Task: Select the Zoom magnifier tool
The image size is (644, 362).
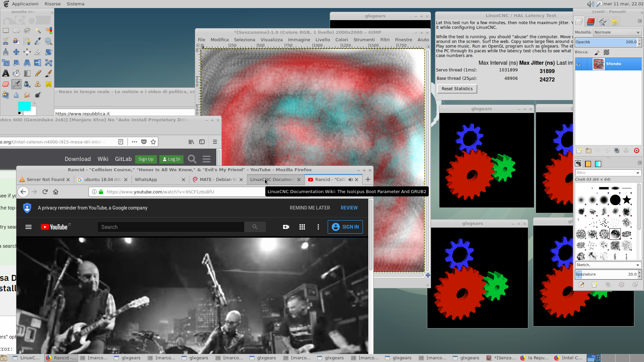Action: click(x=49, y=41)
